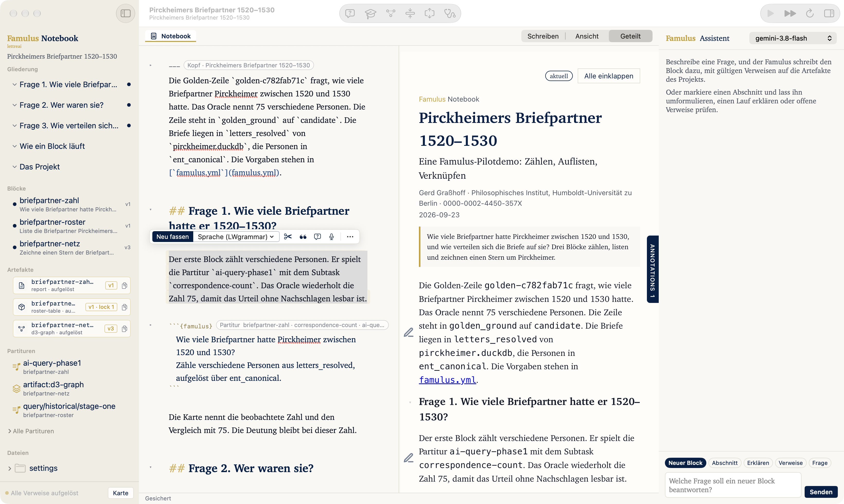Viewport: 844px width, 504px height.
Task: Open the Notebook tab
Action: coord(171,36)
